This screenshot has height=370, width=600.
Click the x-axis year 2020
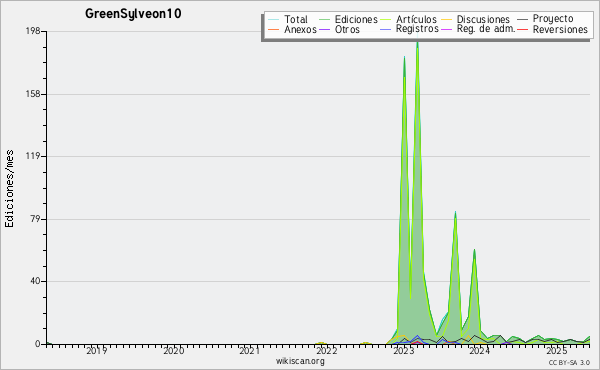pos(173,351)
